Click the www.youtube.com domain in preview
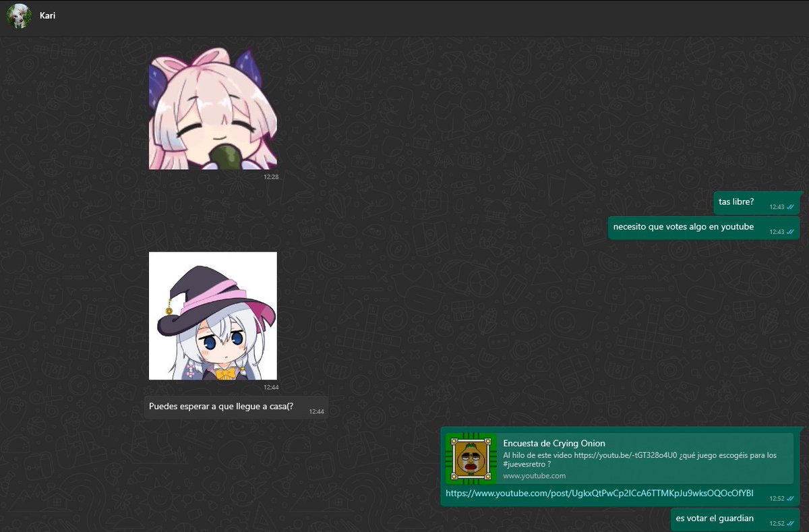Viewport: 809px width, 532px height. (535, 475)
